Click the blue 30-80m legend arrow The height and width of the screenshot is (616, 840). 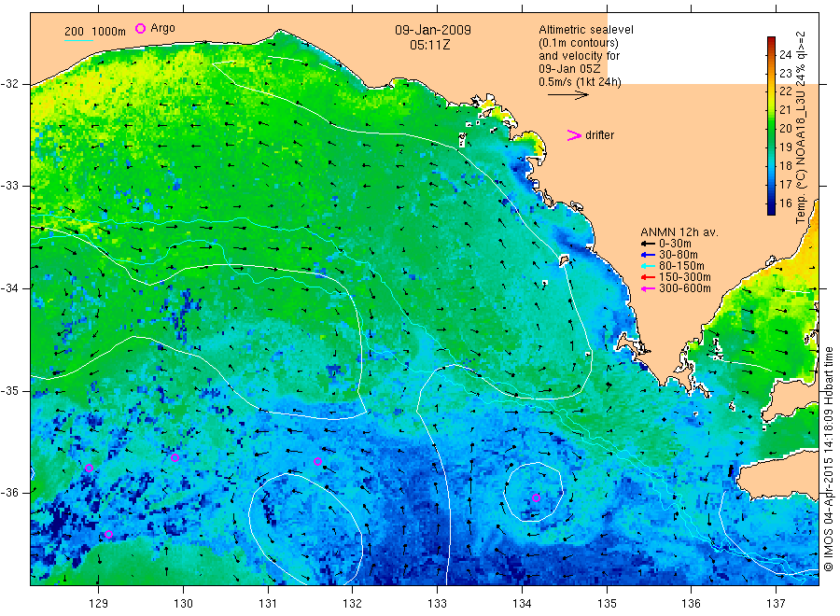coord(648,255)
